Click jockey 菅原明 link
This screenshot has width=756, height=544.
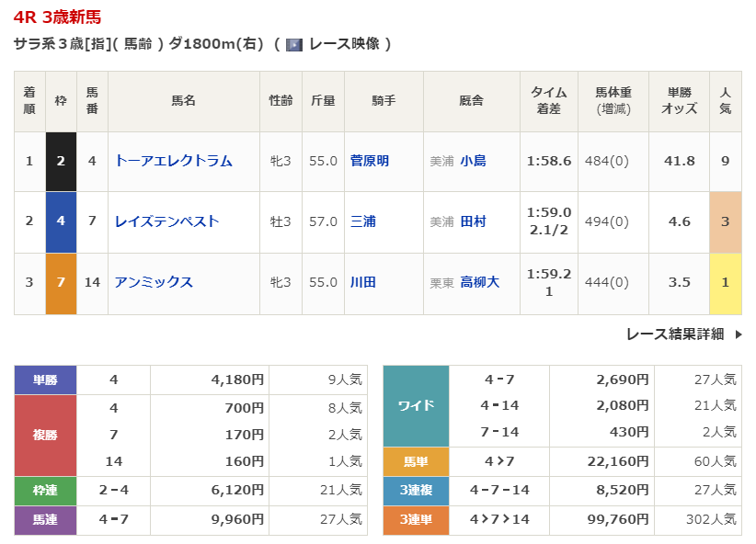coord(370,161)
